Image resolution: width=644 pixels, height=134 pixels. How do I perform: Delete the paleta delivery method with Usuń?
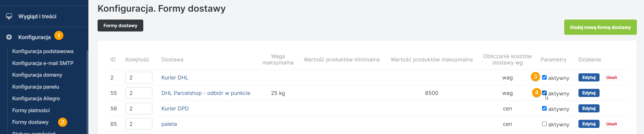tap(611, 124)
